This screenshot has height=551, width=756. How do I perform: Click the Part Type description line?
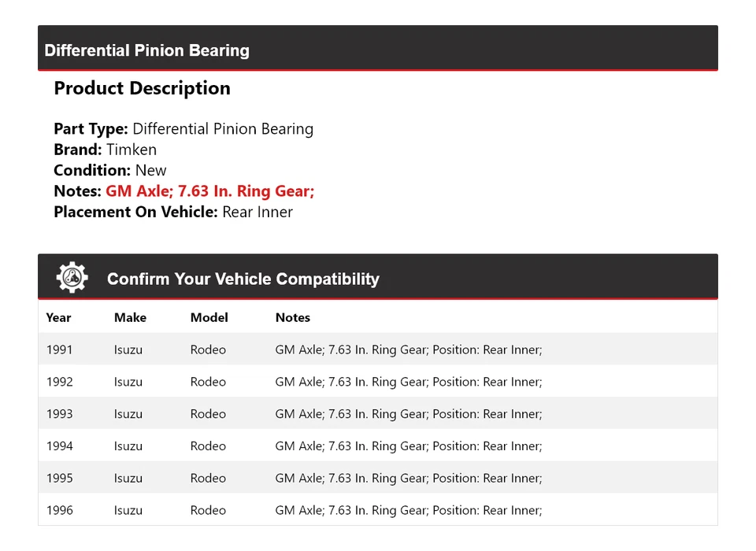pyautogui.click(x=183, y=129)
